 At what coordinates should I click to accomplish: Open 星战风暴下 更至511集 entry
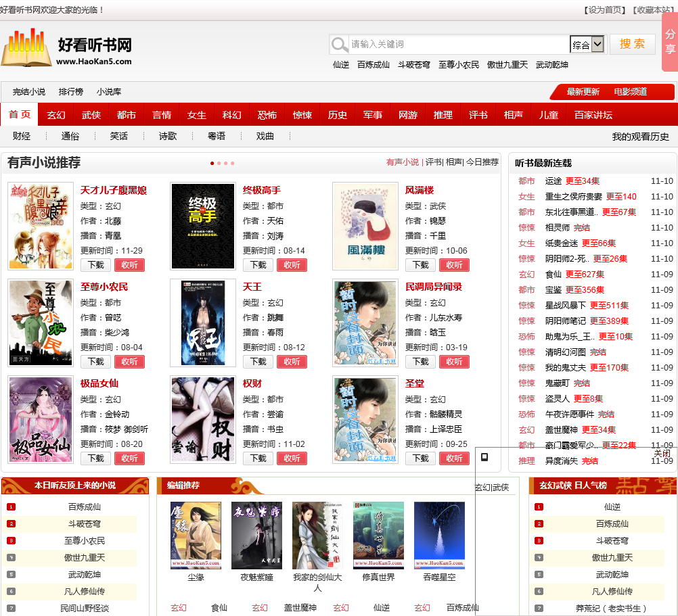click(x=587, y=306)
